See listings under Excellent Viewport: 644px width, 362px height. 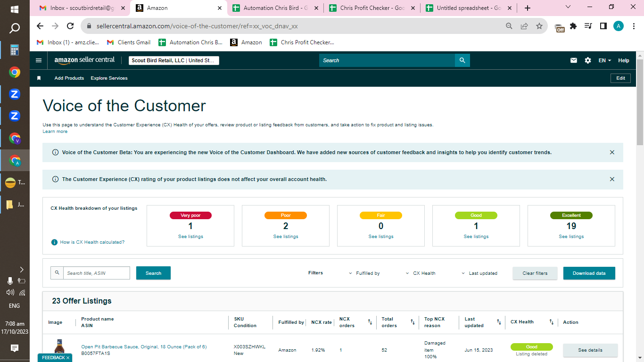click(571, 237)
